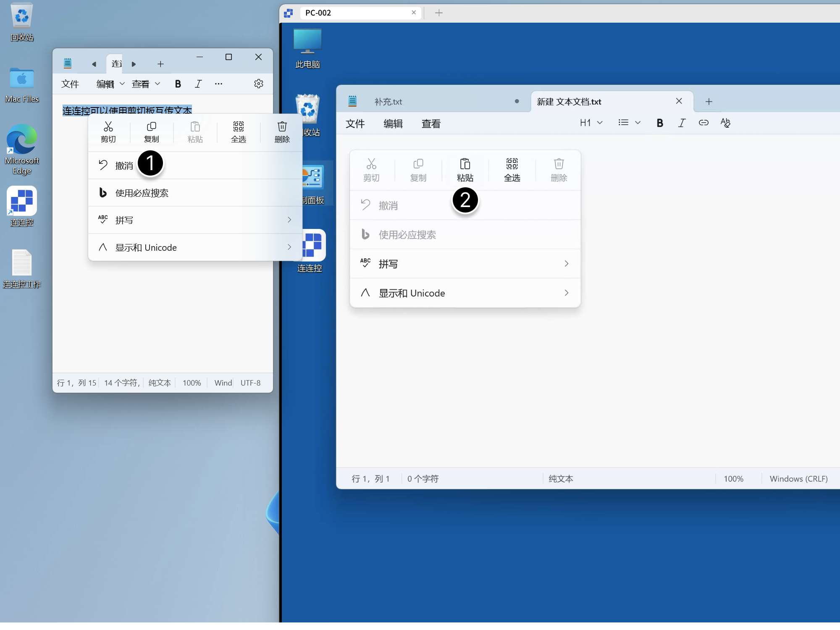Click the insert link icon in the remote notepad toolbar
Screen dimensions: 840x630
tap(703, 123)
